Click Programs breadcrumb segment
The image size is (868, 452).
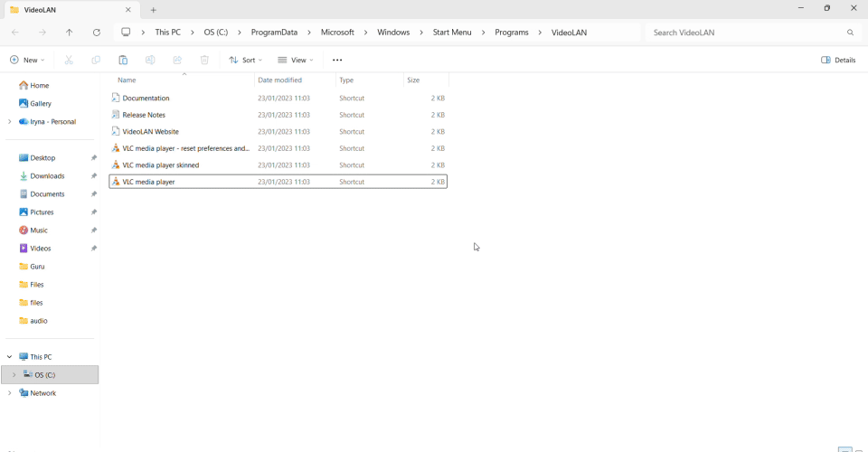(x=512, y=32)
